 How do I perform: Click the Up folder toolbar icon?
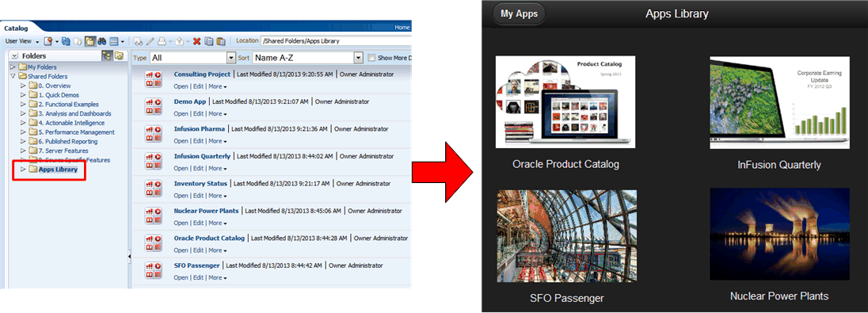[78, 41]
